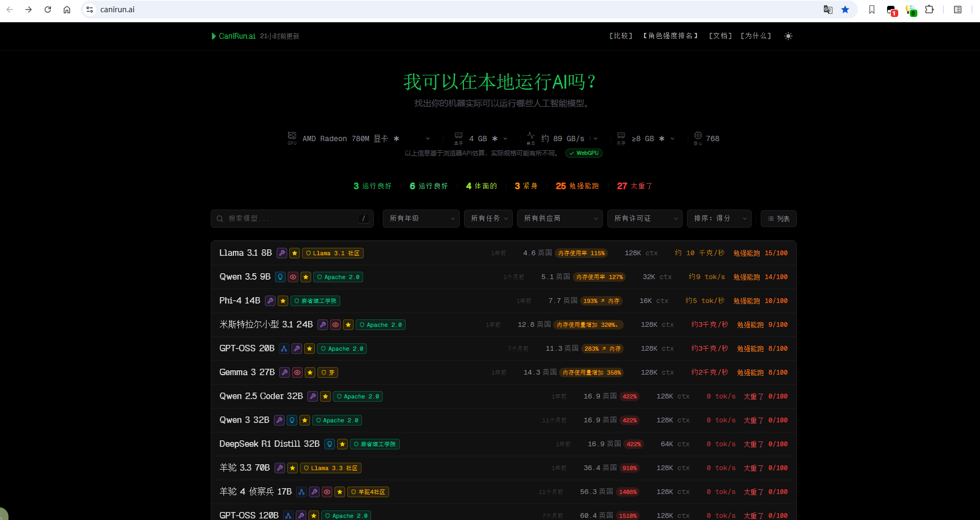Toggle the '6 运行良好' status filter
Image resolution: width=980 pixels, height=520 pixels.
pyautogui.click(x=429, y=186)
